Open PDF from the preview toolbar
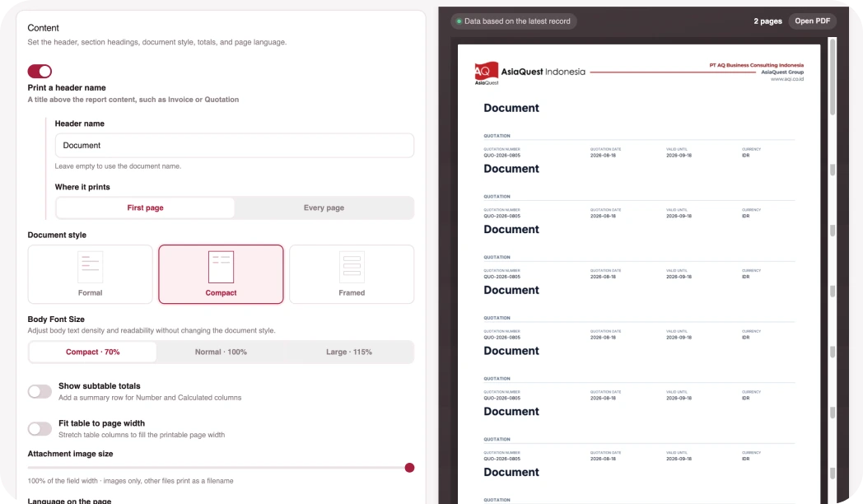863x504 pixels. click(813, 21)
